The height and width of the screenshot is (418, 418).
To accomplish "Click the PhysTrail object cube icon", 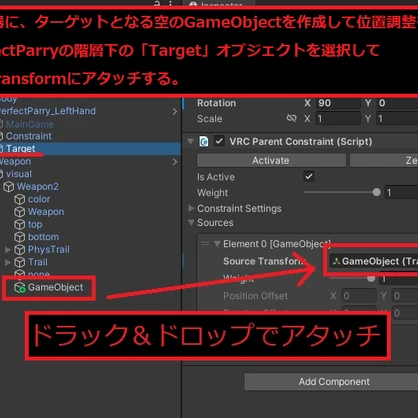I will tap(19, 250).
